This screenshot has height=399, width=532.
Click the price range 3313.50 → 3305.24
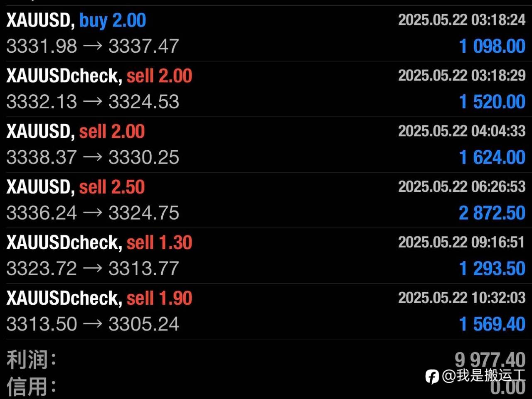point(93,324)
